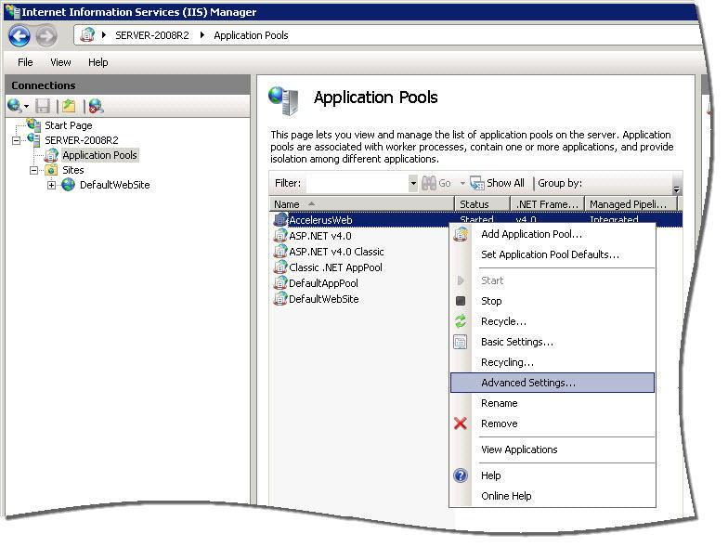Click the Go binoculars icon in the filter bar
Viewport: 728px width, 560px height.
tap(429, 183)
